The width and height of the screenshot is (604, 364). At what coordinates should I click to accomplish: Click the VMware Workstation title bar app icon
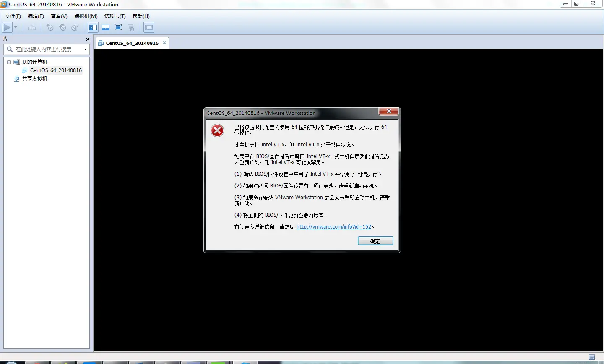coord(4,4)
